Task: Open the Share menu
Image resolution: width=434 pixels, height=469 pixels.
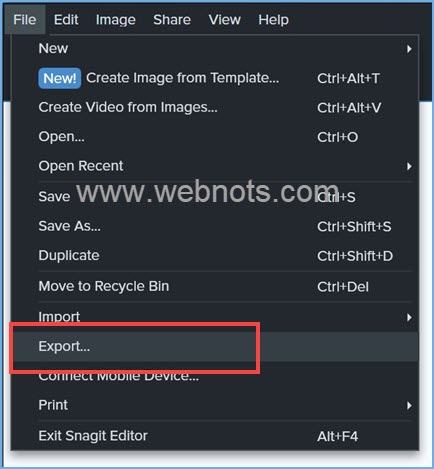Action: click(x=172, y=20)
